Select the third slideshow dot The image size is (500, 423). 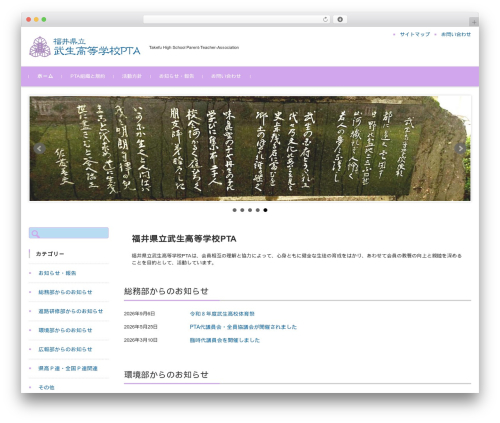point(250,210)
